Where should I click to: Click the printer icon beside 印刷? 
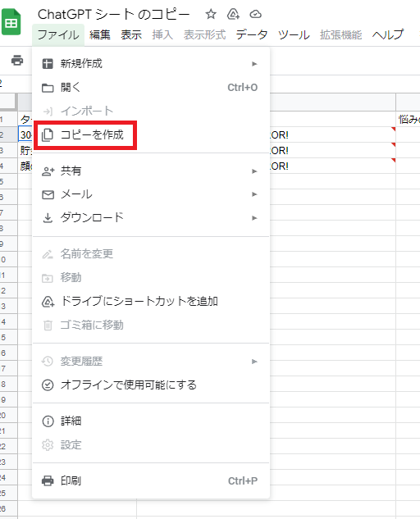click(x=48, y=480)
